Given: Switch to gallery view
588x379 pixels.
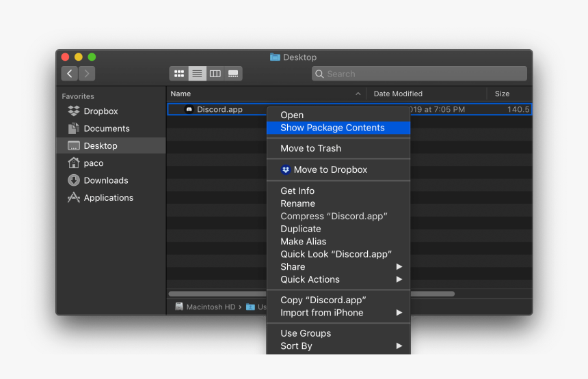Looking at the screenshot, I should click(233, 73).
